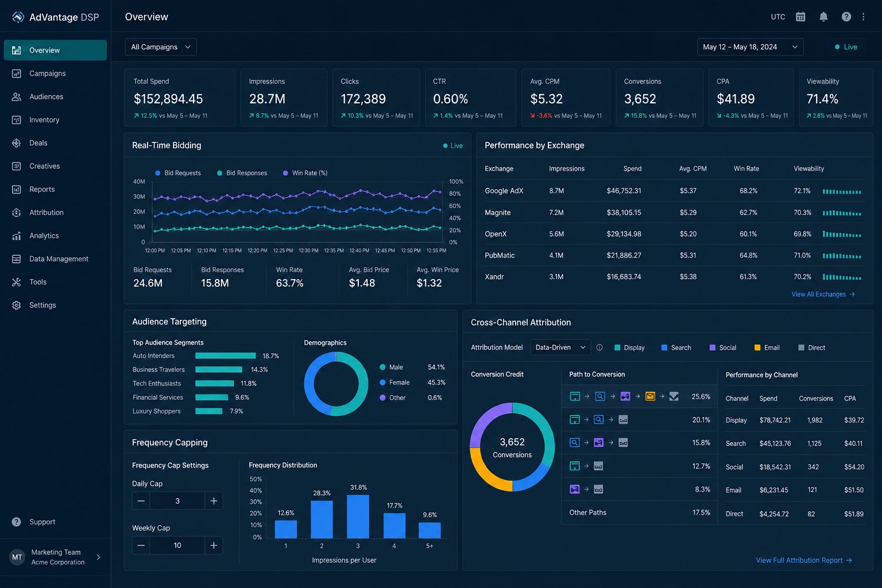882x588 pixels.
Task: Increase the Daily Cap with plus button
Action: point(214,501)
